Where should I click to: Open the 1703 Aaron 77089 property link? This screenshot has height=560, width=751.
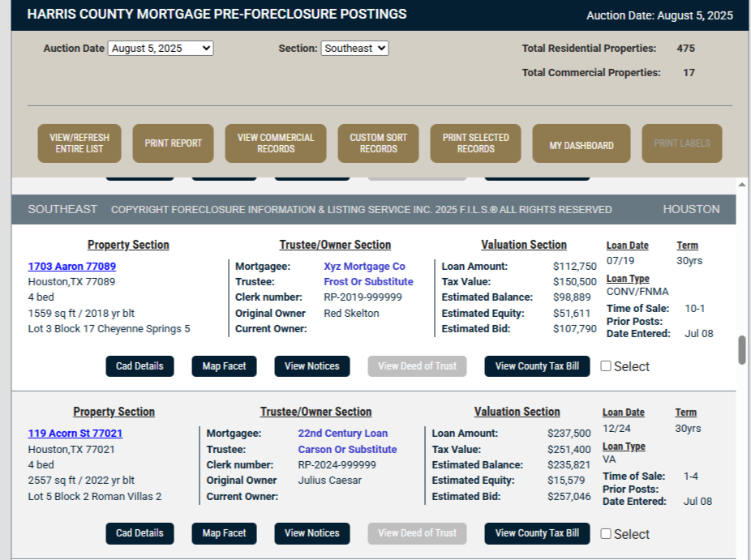pyautogui.click(x=71, y=266)
